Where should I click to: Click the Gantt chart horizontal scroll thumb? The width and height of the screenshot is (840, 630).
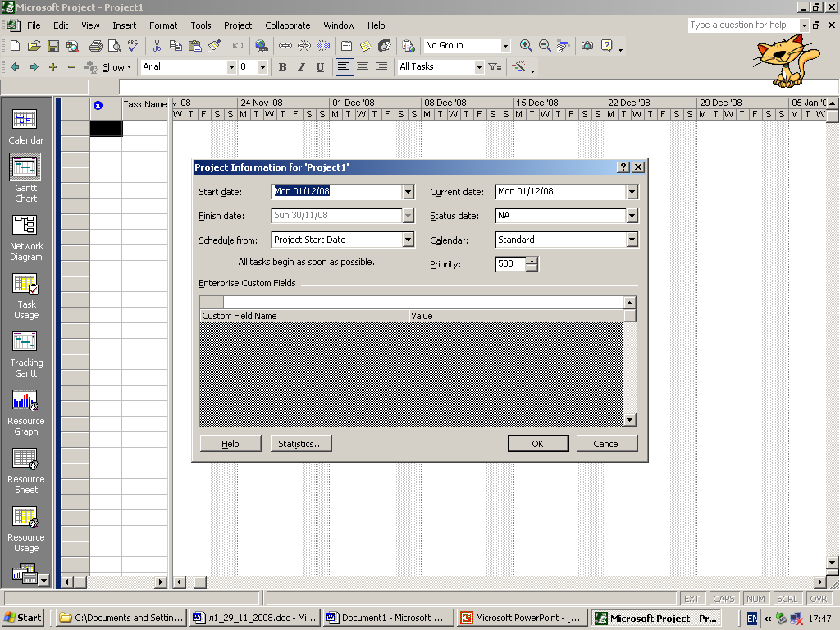200,582
